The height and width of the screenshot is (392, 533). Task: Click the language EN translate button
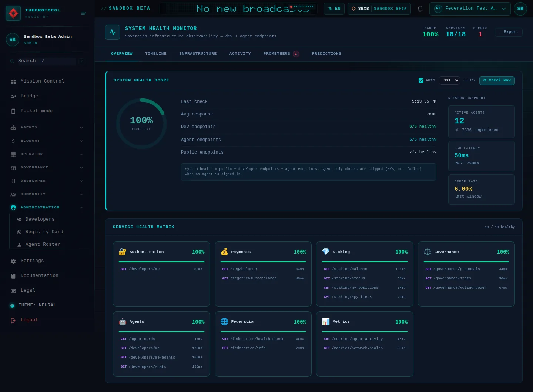pyautogui.click(x=334, y=9)
